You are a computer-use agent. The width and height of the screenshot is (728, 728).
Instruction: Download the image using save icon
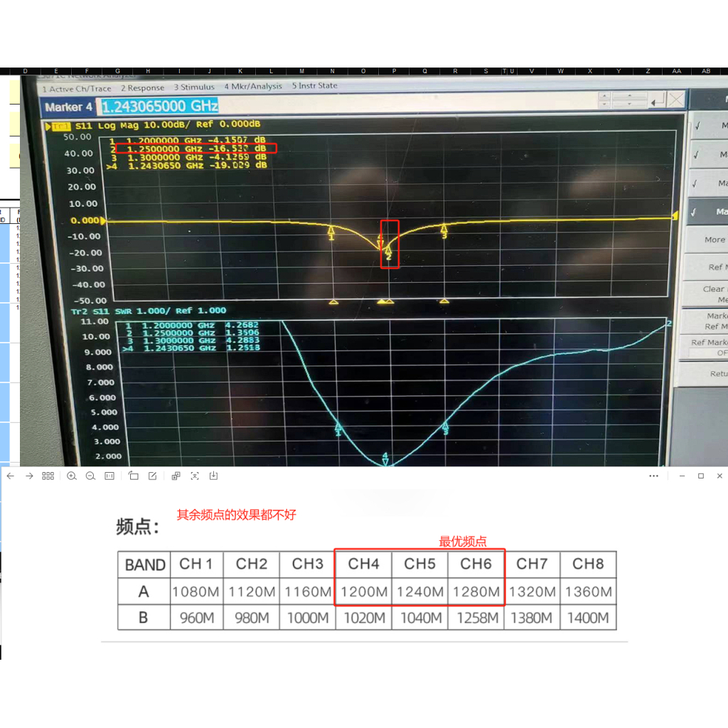(x=213, y=476)
